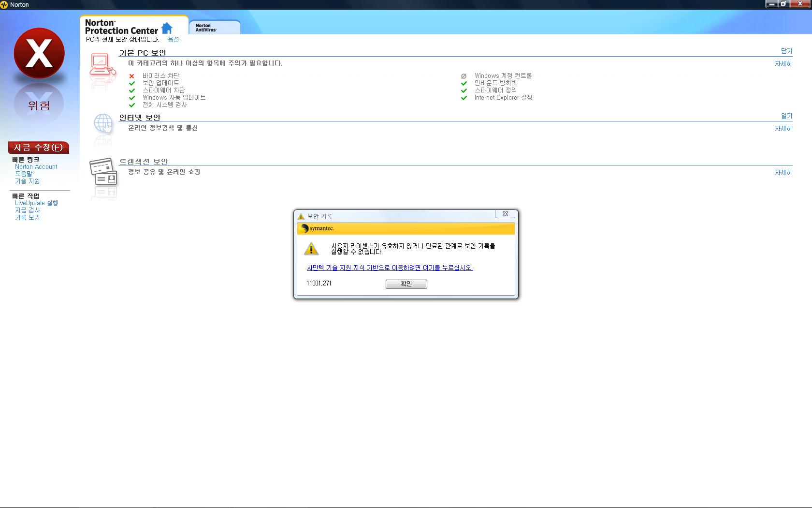Click the error code 11001,271 text
The height and width of the screenshot is (508, 812).
[319, 283]
